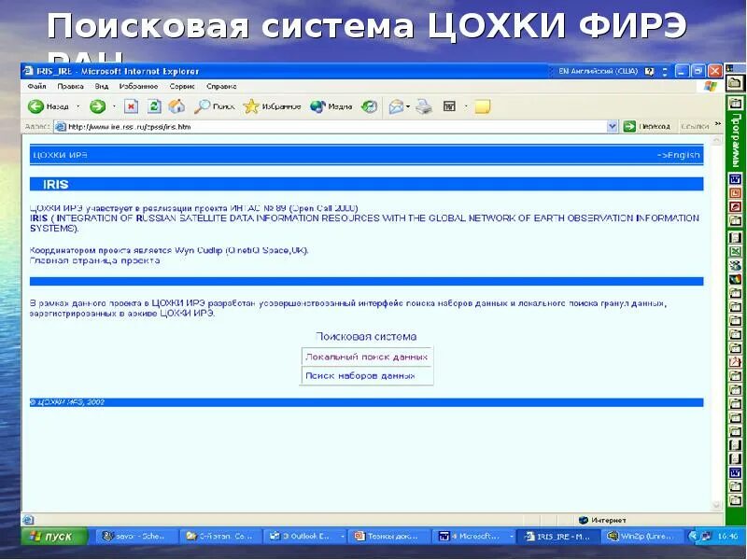Click the page scrollbar down arrow
The image size is (747, 560).
(x=716, y=505)
